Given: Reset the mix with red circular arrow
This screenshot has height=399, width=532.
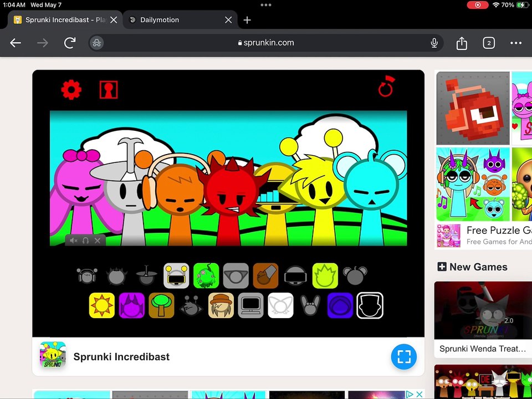Looking at the screenshot, I should point(386,86).
